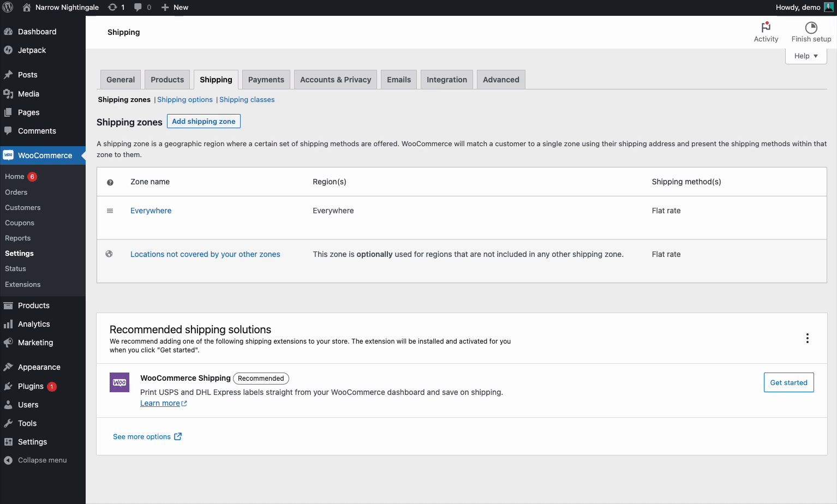Open the updates indicator in the admin bar
The image size is (837, 504).
(x=116, y=7)
